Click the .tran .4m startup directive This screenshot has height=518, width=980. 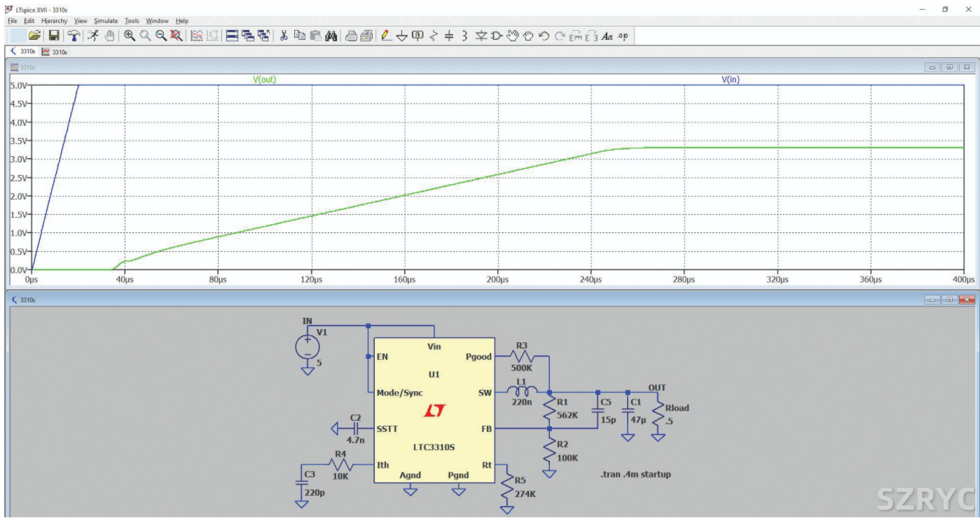click(x=635, y=475)
